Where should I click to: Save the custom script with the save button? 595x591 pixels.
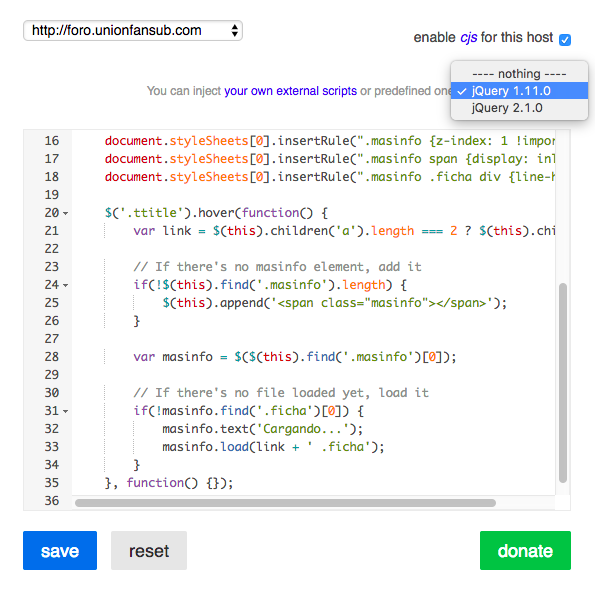coord(60,550)
